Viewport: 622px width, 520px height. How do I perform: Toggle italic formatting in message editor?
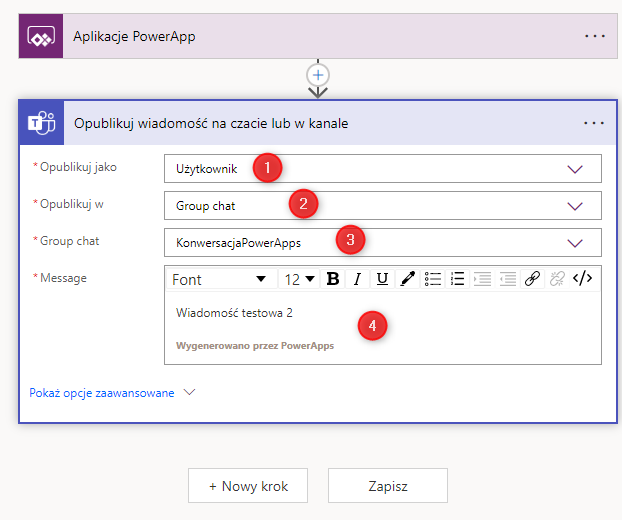pos(358,279)
